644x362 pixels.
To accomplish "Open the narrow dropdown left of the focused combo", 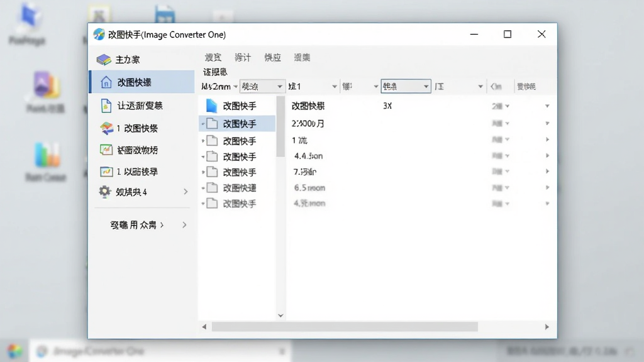I will tap(360, 87).
